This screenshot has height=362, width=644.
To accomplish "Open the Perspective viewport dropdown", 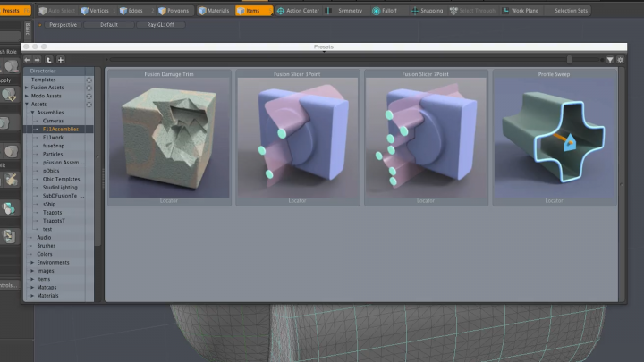I will [x=61, y=25].
